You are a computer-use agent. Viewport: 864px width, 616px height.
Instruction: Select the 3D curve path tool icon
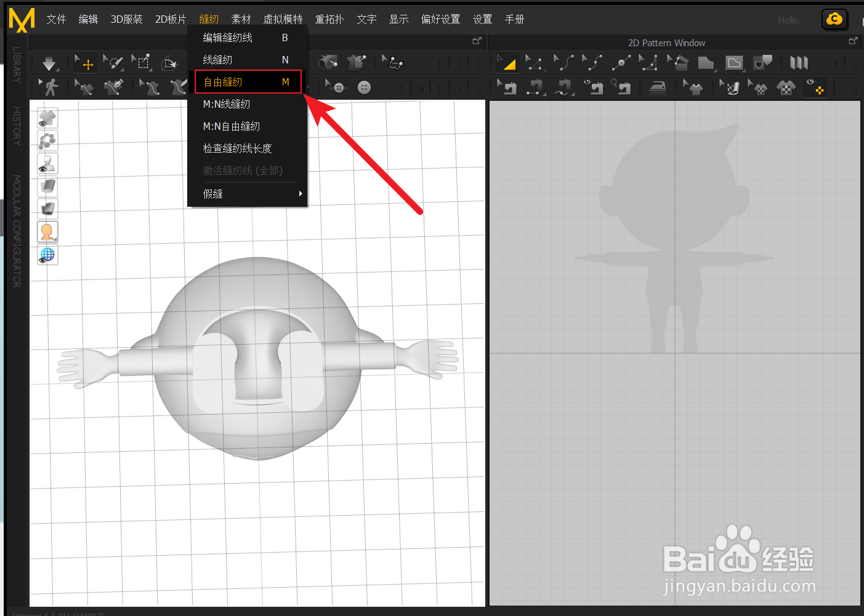393,63
